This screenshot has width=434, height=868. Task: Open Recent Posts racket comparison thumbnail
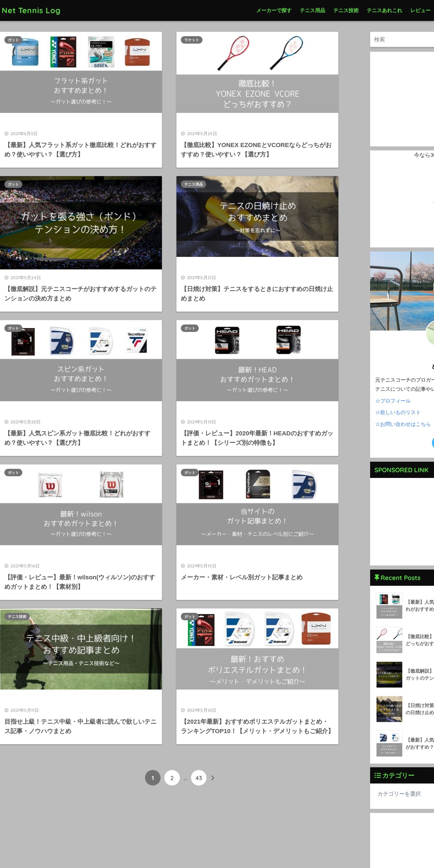pyautogui.click(x=389, y=640)
